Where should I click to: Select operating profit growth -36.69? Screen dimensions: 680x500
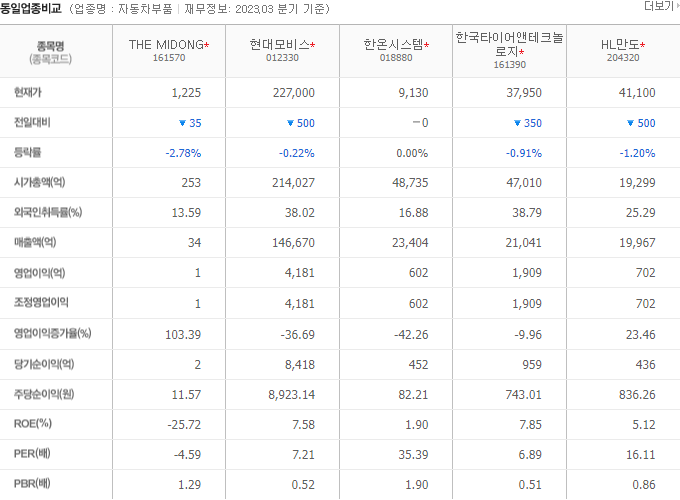pyautogui.click(x=298, y=335)
